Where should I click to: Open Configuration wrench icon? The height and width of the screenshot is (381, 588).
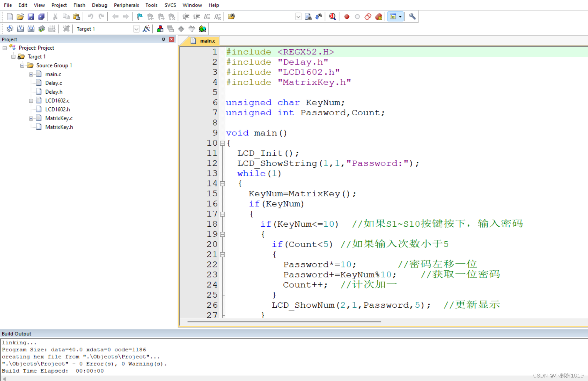[412, 17]
